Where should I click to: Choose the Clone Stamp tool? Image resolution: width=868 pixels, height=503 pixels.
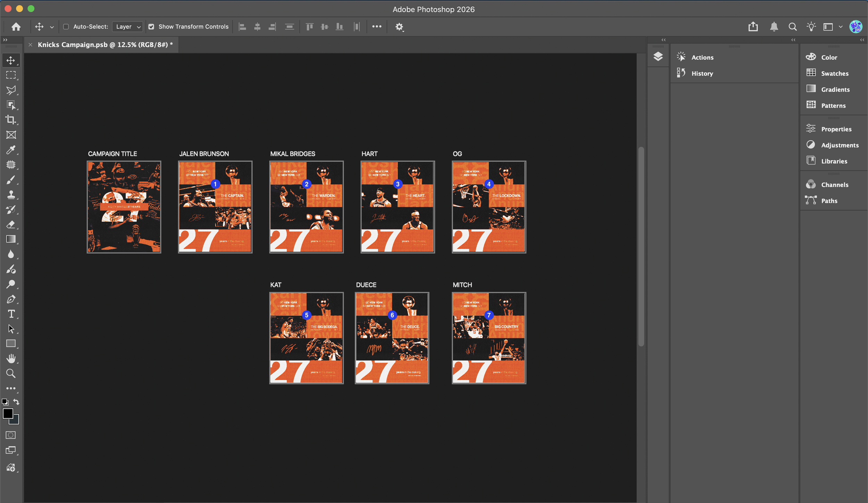(x=11, y=195)
